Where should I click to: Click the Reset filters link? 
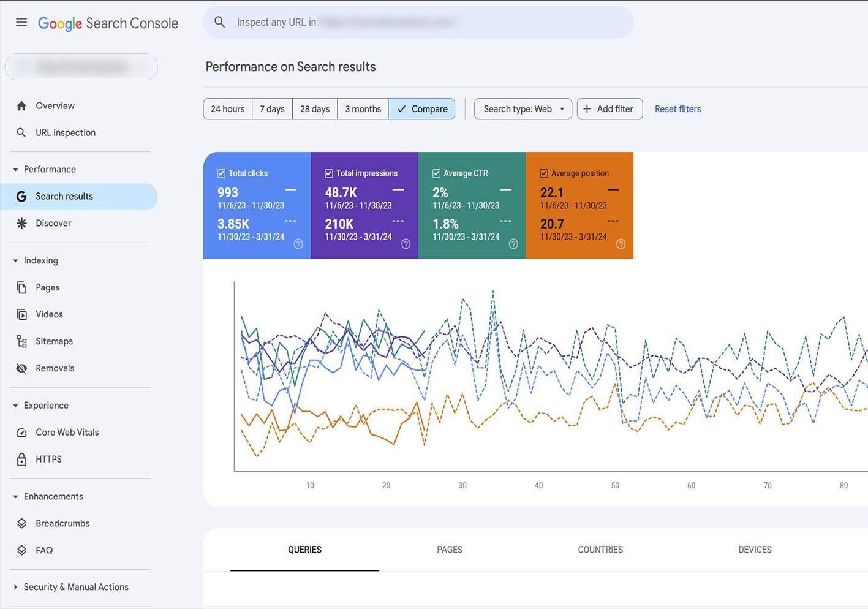[677, 109]
